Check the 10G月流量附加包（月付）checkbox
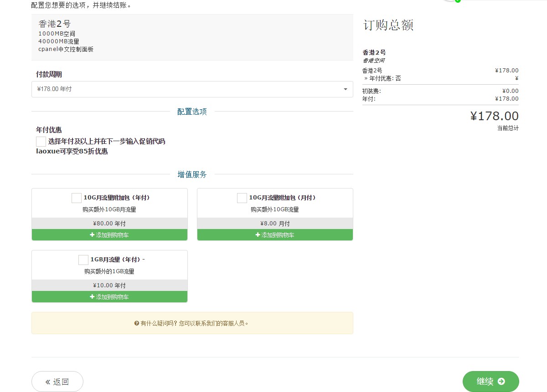The image size is (547, 392). tap(242, 198)
